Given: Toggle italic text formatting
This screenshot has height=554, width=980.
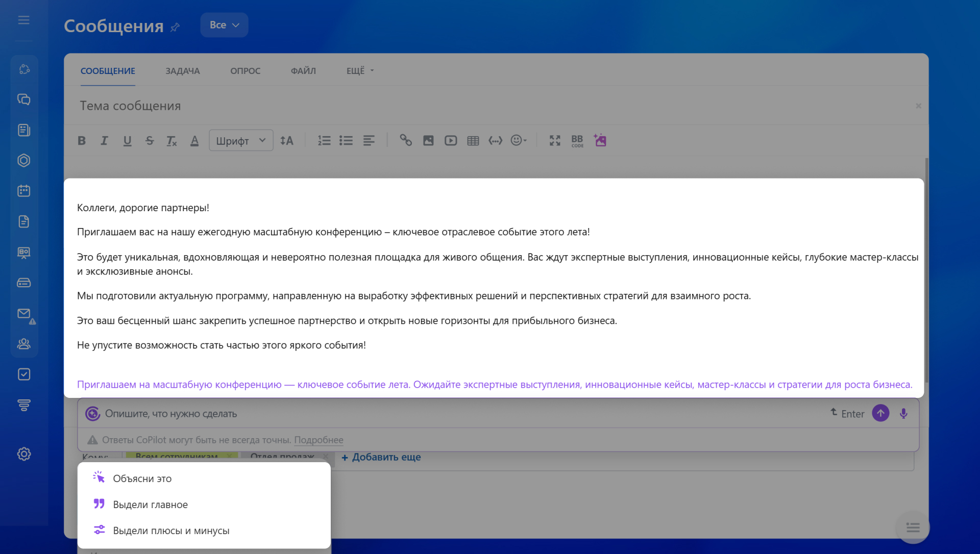Looking at the screenshot, I should pyautogui.click(x=104, y=141).
